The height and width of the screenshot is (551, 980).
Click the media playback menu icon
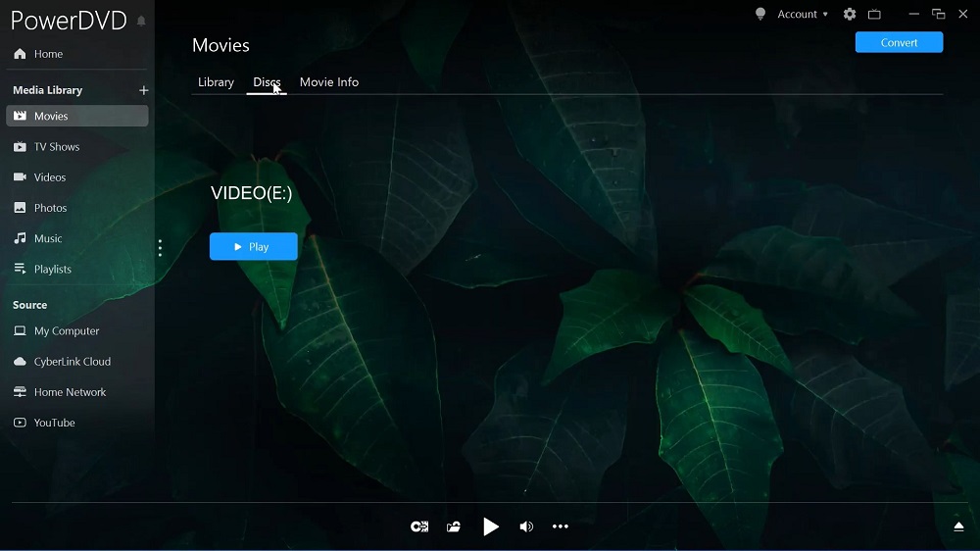(419, 526)
